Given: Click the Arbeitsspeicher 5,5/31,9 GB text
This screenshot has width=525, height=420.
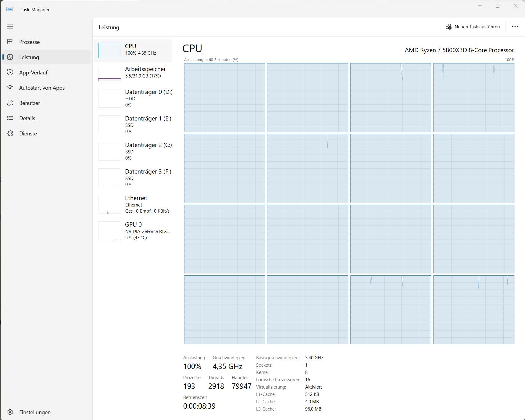Looking at the screenshot, I should point(143,76).
